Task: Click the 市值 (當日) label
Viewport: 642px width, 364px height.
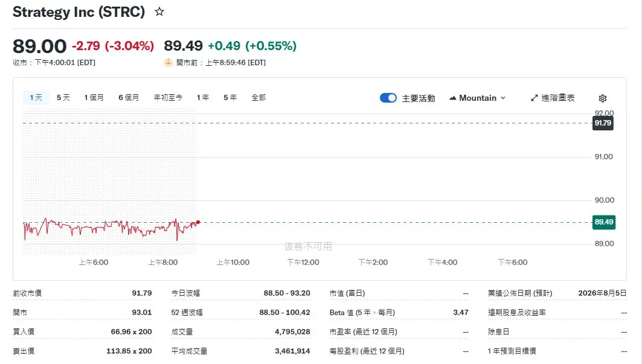Action: [x=347, y=293]
